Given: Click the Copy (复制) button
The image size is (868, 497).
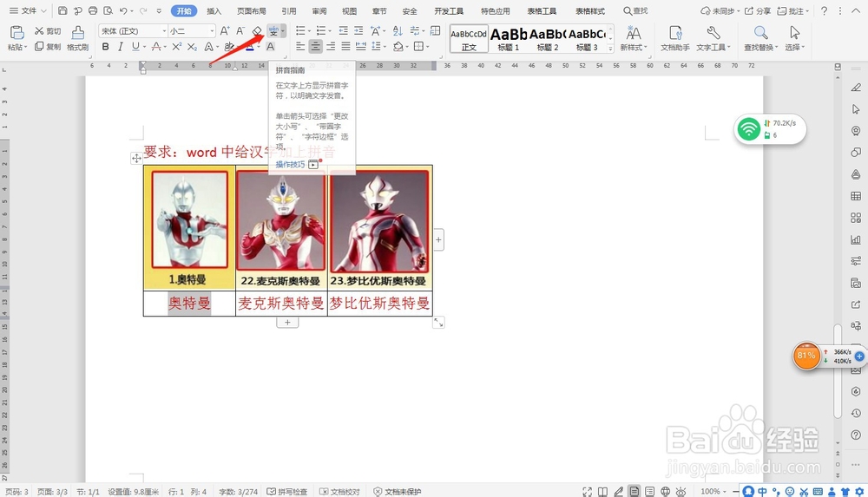Looking at the screenshot, I should click(48, 47).
